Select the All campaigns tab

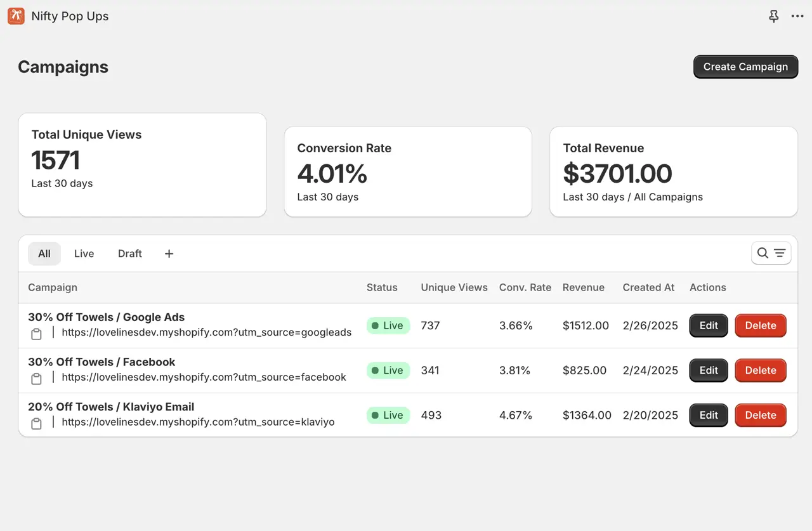point(44,254)
